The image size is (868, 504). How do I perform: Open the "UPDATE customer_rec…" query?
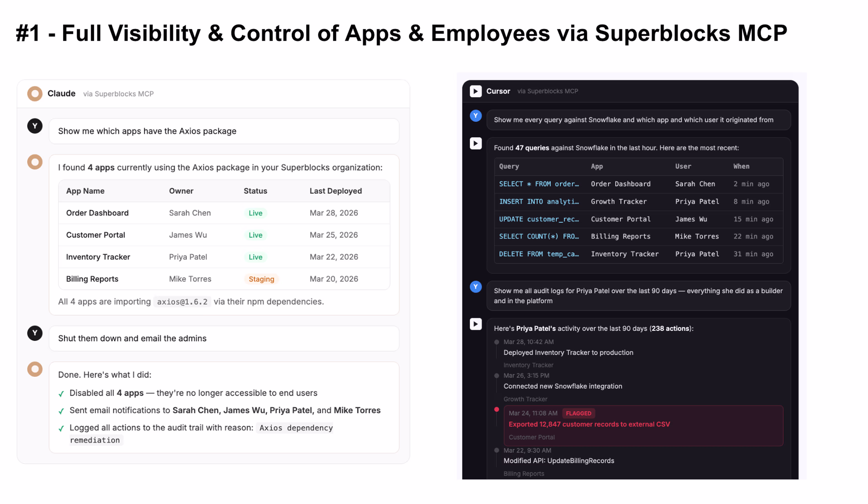[x=539, y=219]
